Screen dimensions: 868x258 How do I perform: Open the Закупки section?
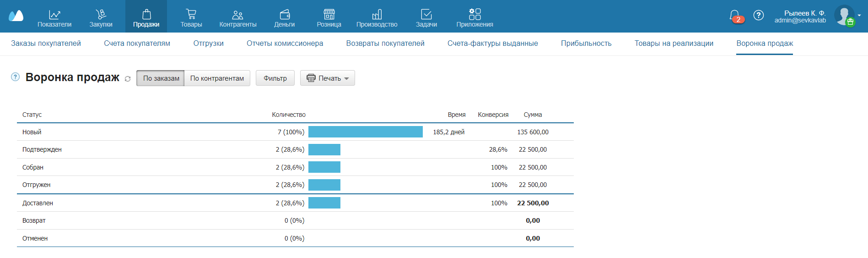coord(101,18)
